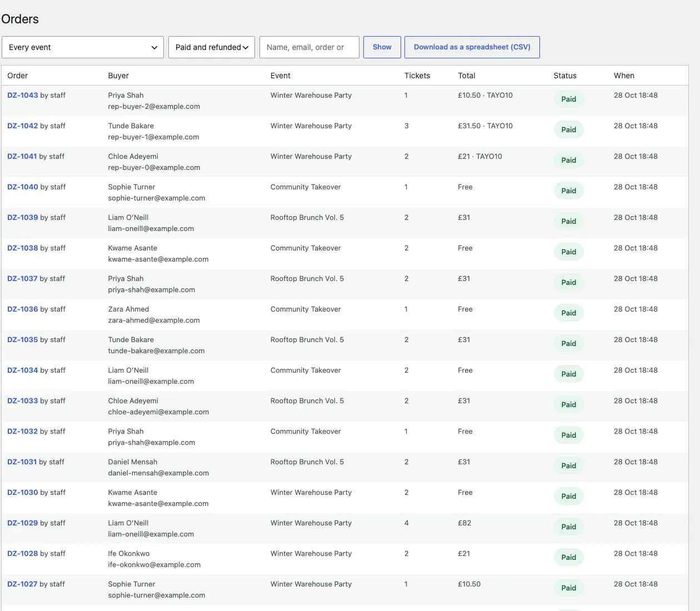Viewport: 700px width, 611px height.
Task: Select email ife-okonkwo@example.com
Action: pyautogui.click(x=154, y=565)
